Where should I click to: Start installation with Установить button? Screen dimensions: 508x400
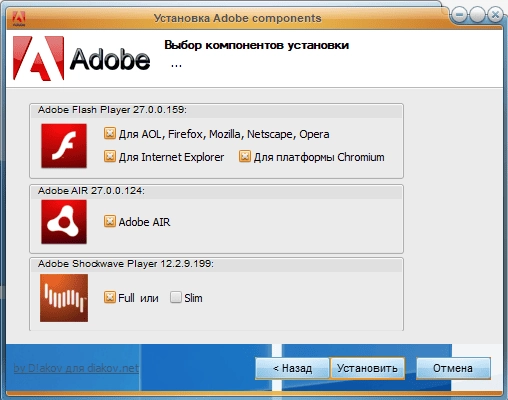click(x=367, y=368)
